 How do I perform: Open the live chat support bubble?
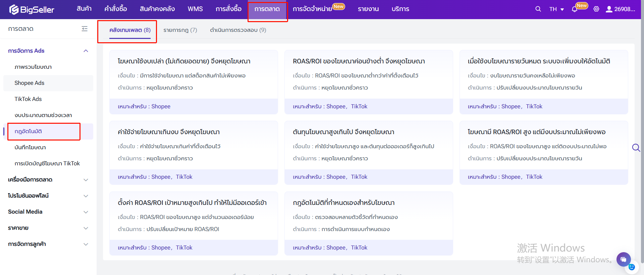click(623, 259)
